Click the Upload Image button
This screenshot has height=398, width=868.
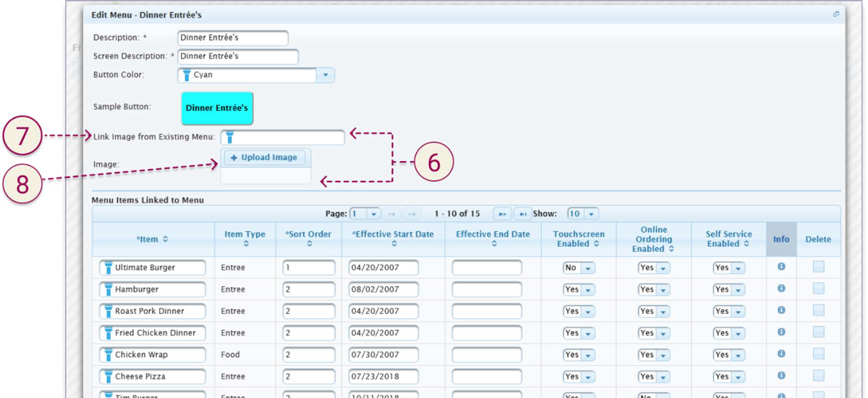click(x=265, y=158)
